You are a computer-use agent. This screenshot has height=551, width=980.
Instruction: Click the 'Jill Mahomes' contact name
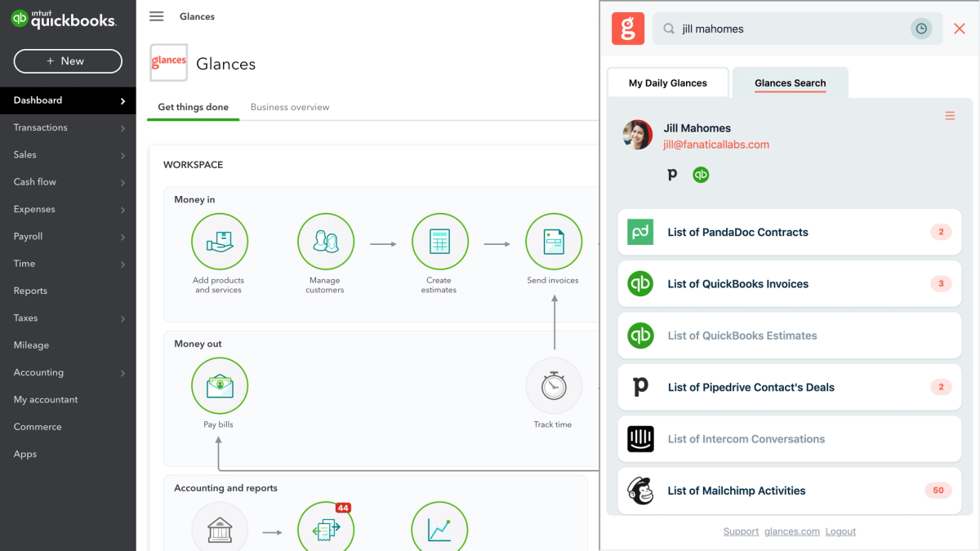(x=697, y=128)
